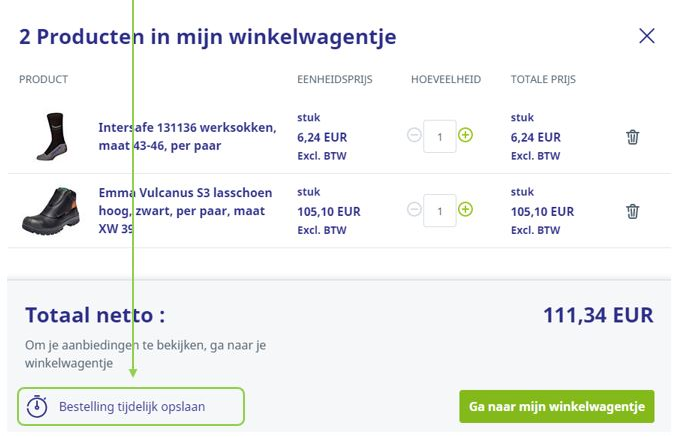Click the werksokken product thumbnail
The image size is (680, 437).
pyautogui.click(x=51, y=136)
